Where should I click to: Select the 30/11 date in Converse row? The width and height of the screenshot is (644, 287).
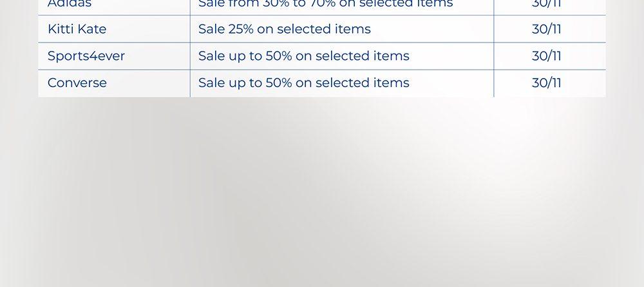(546, 83)
